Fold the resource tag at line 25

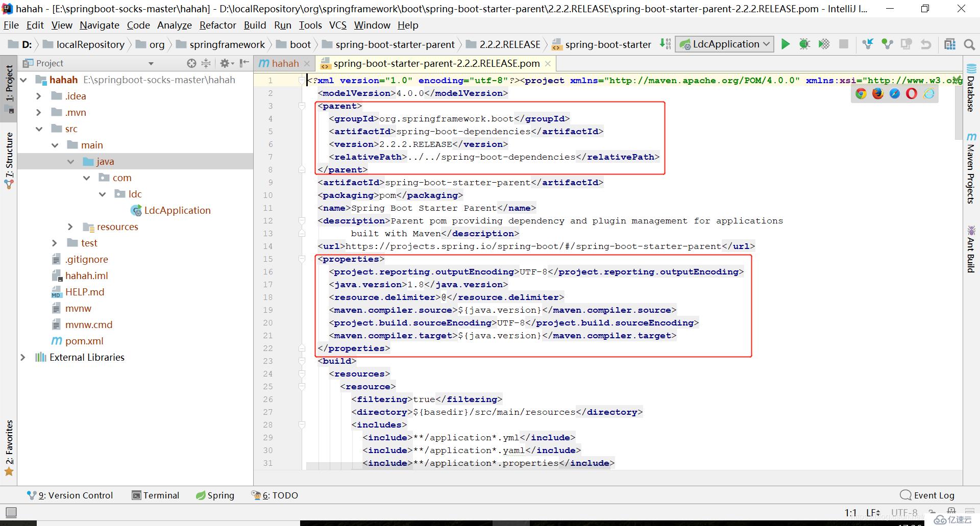302,387
